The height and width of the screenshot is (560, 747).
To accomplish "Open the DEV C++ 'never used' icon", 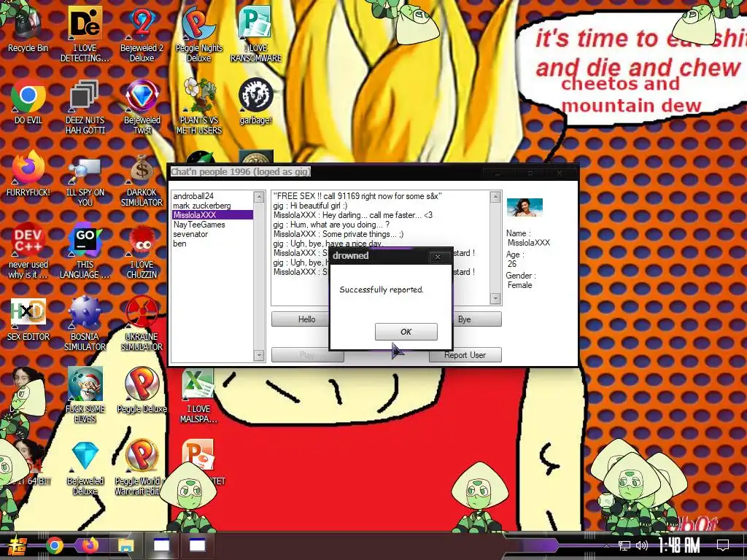I will click(x=28, y=252).
